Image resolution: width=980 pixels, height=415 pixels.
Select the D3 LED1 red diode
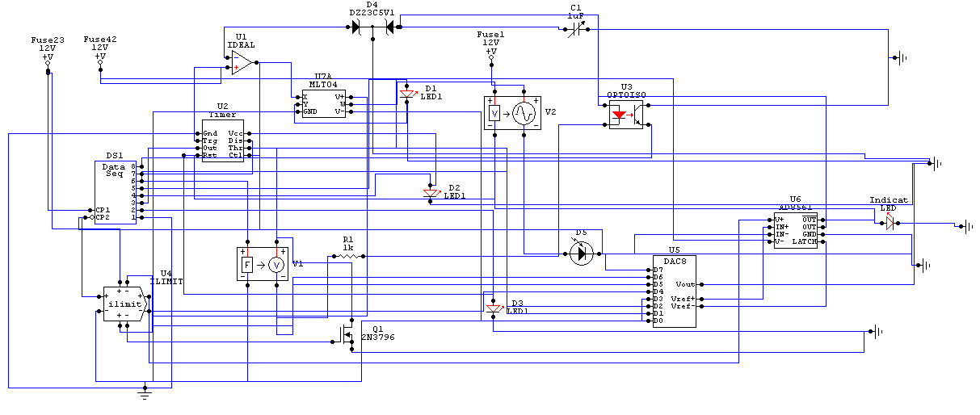point(494,309)
